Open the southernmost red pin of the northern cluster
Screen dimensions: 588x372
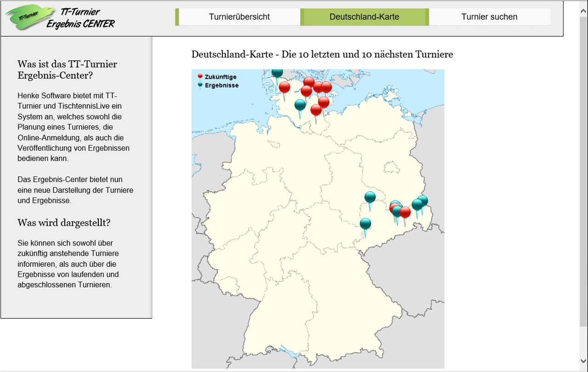pyautogui.click(x=316, y=110)
